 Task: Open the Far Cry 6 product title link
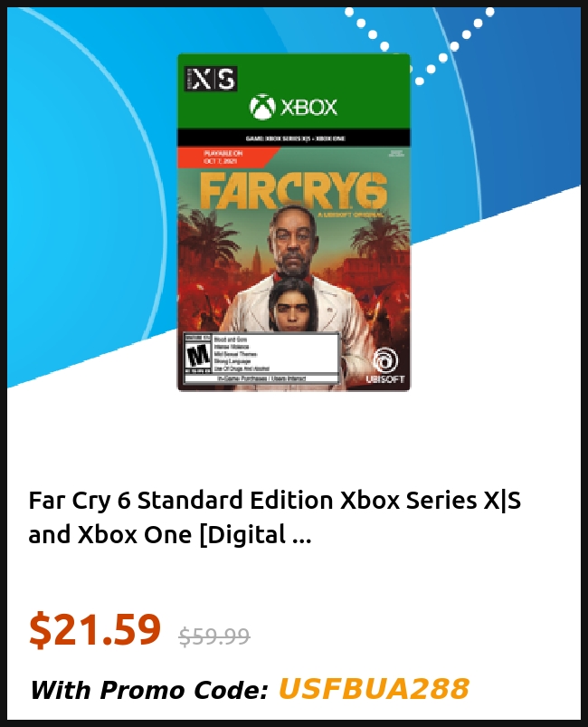tap(274, 518)
